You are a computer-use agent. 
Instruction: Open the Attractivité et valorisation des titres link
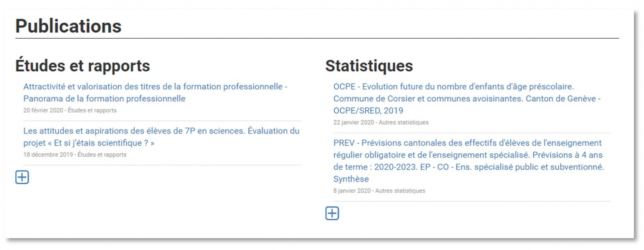pos(155,92)
